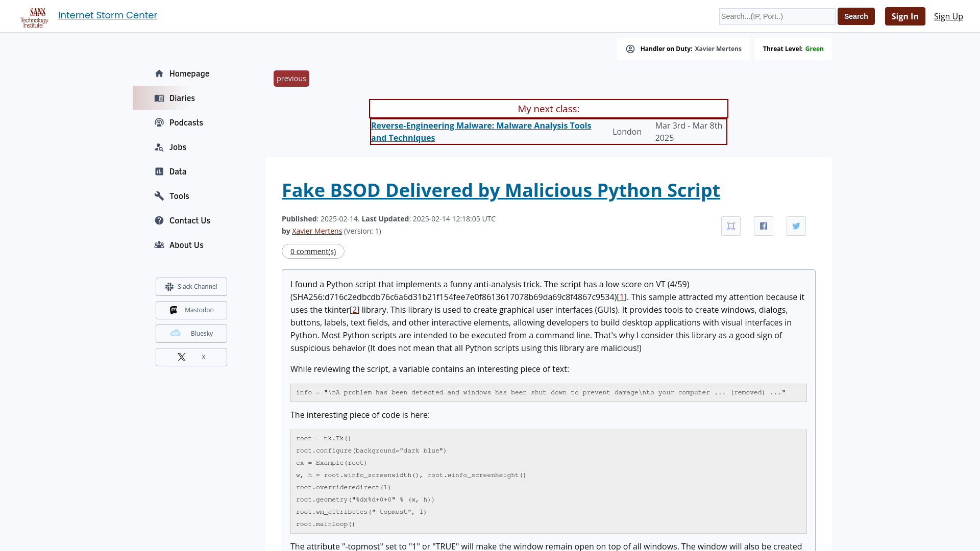Click the Contact Us question icon

point(159,220)
